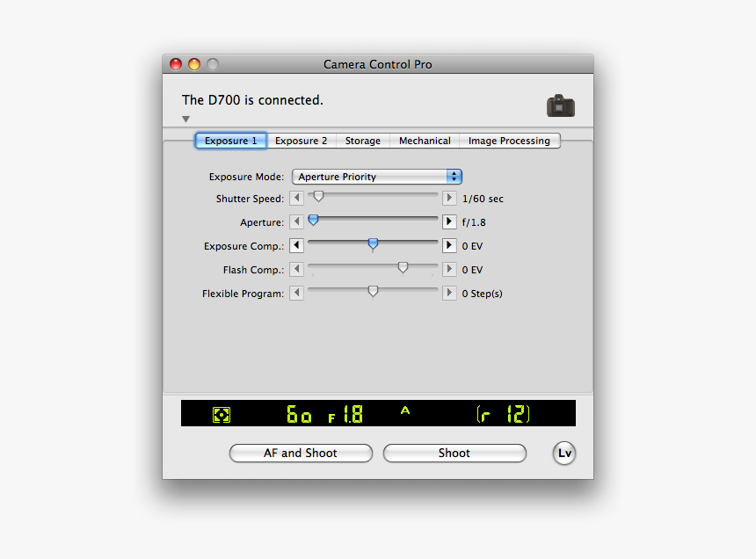Viewport: 756px width, 559px height.
Task: Decrease Shutter Speed with left arrow
Action: click(x=296, y=198)
